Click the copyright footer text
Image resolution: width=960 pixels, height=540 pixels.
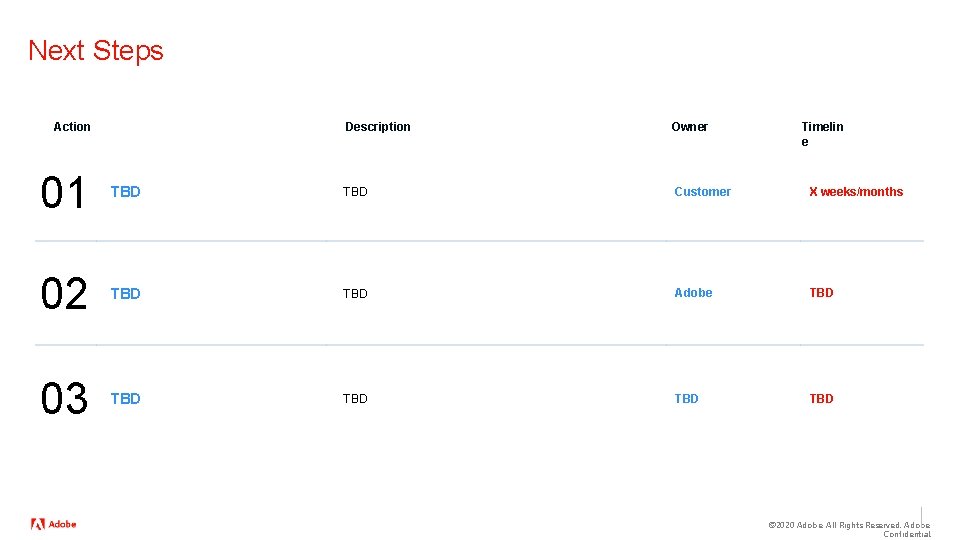(x=848, y=529)
